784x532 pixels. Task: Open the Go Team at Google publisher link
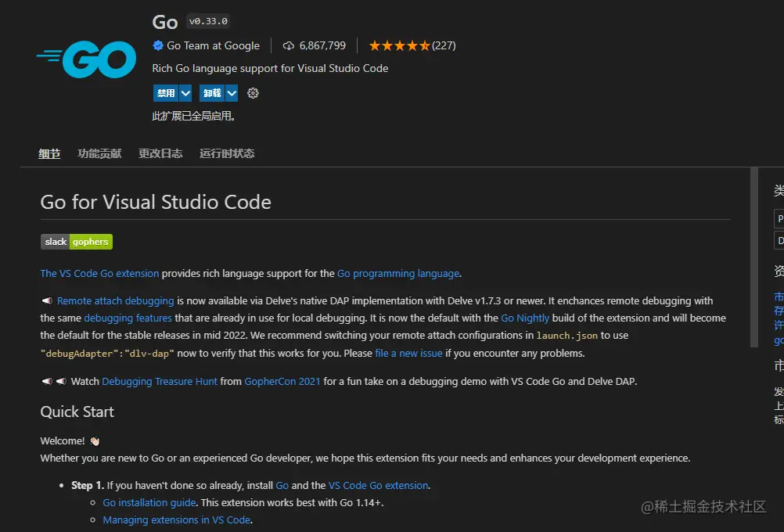pos(213,45)
